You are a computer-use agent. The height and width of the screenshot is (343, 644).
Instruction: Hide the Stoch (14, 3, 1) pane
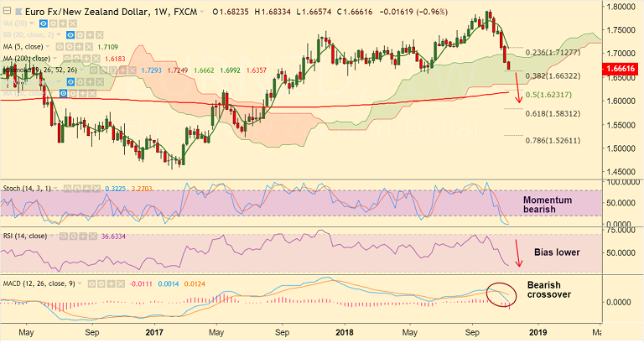coord(67,189)
